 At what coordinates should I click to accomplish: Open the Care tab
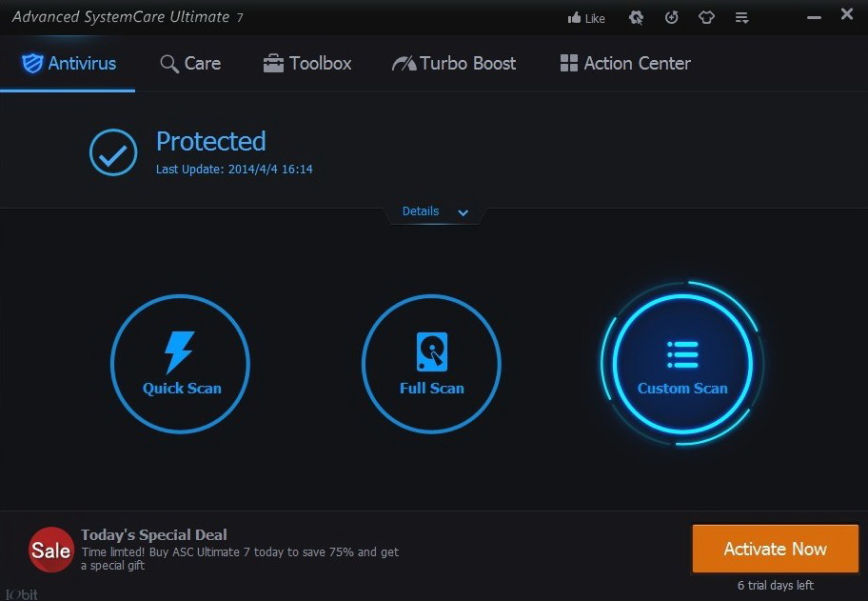(190, 63)
